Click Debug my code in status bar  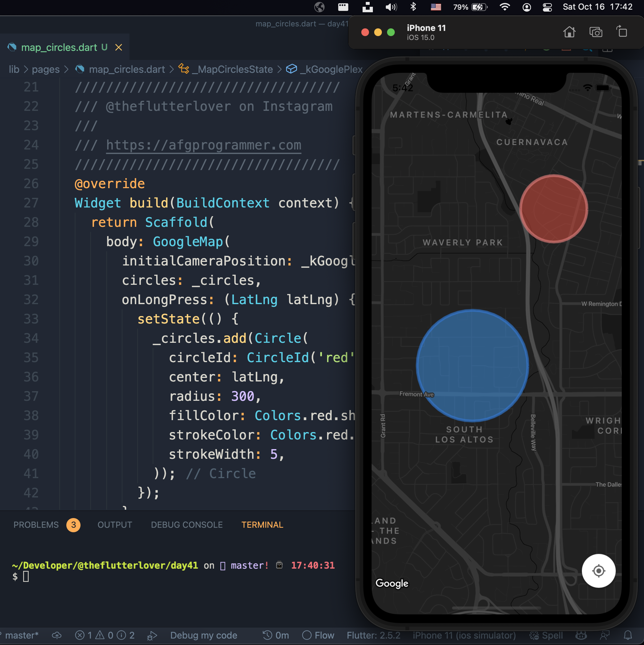click(x=204, y=635)
